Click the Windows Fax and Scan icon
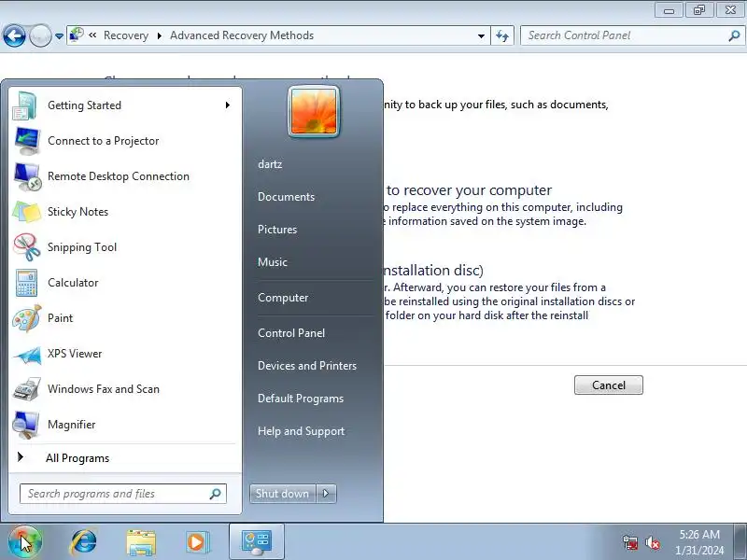This screenshot has width=747, height=560. 27,389
